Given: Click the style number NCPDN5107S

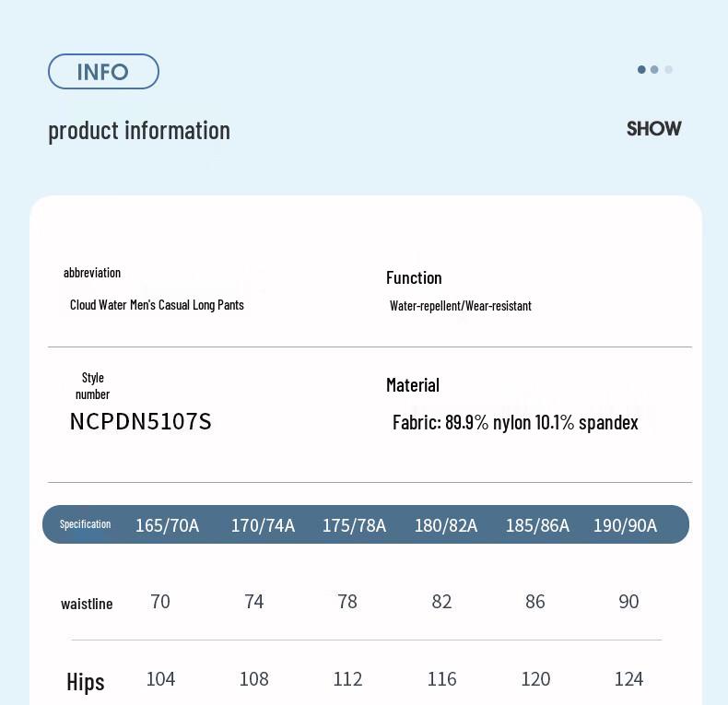Looking at the screenshot, I should [140, 422].
